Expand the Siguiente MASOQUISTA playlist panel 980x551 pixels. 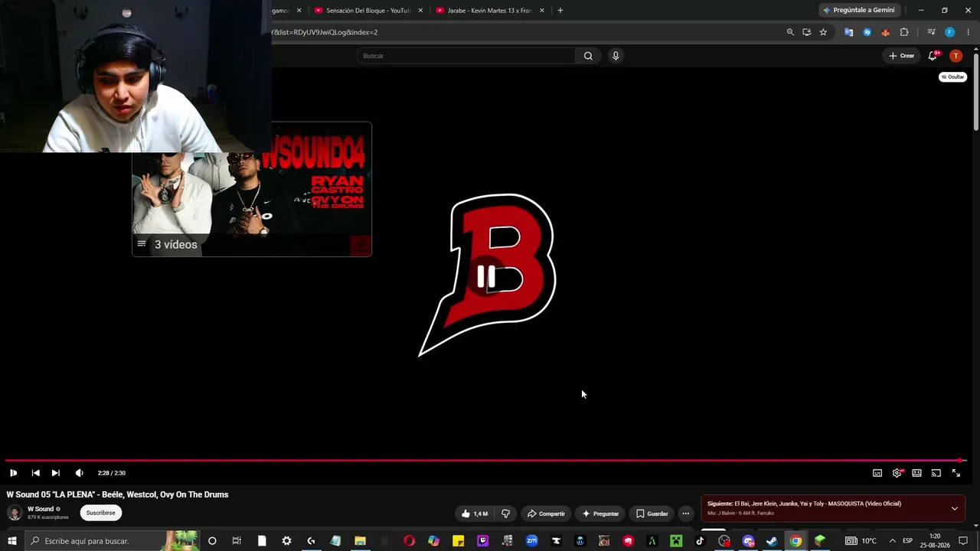pos(955,508)
